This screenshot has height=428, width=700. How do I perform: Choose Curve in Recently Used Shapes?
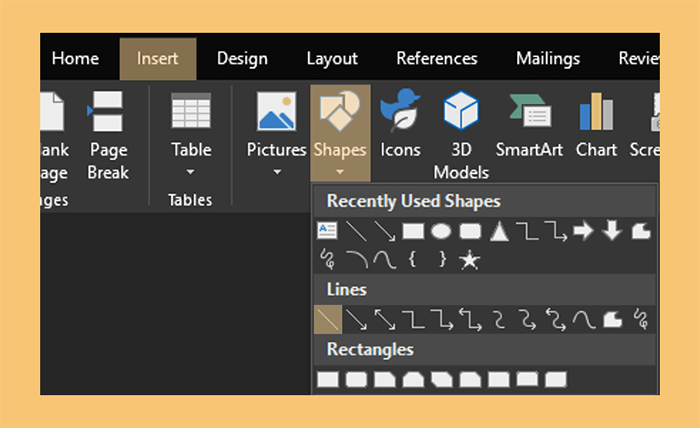pyautogui.click(x=384, y=259)
